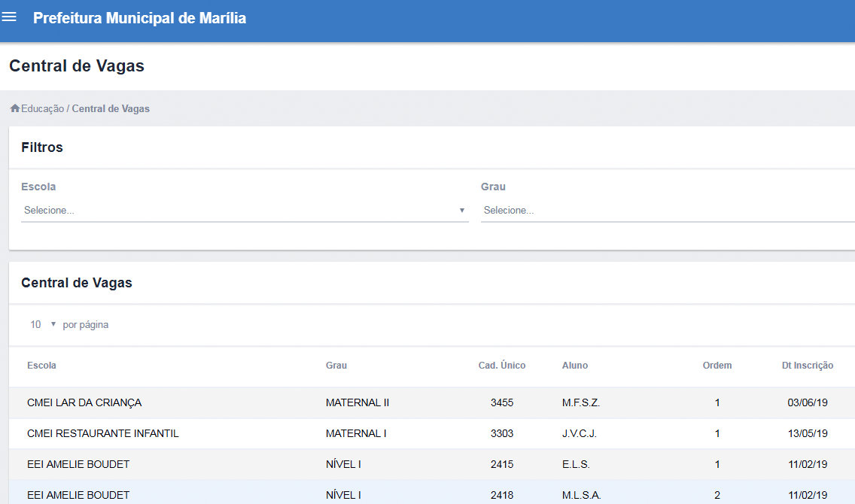Sort table by Grau column header

[x=336, y=366]
